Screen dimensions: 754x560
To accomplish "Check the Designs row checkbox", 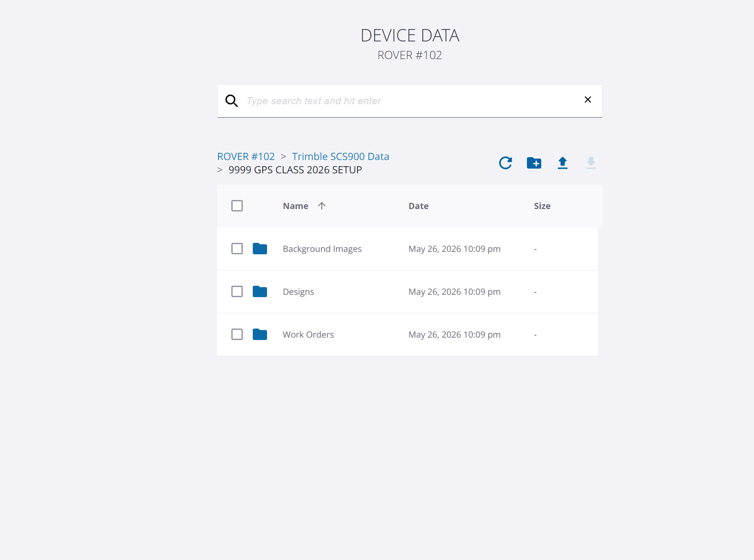I will [237, 291].
